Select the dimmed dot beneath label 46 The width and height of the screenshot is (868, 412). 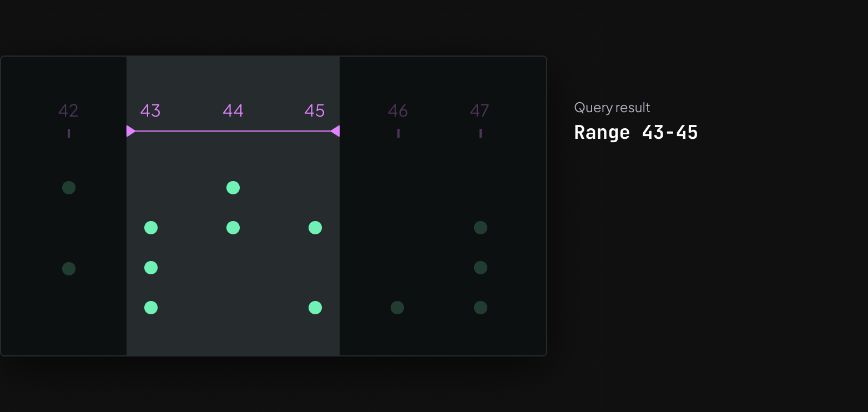(x=397, y=307)
